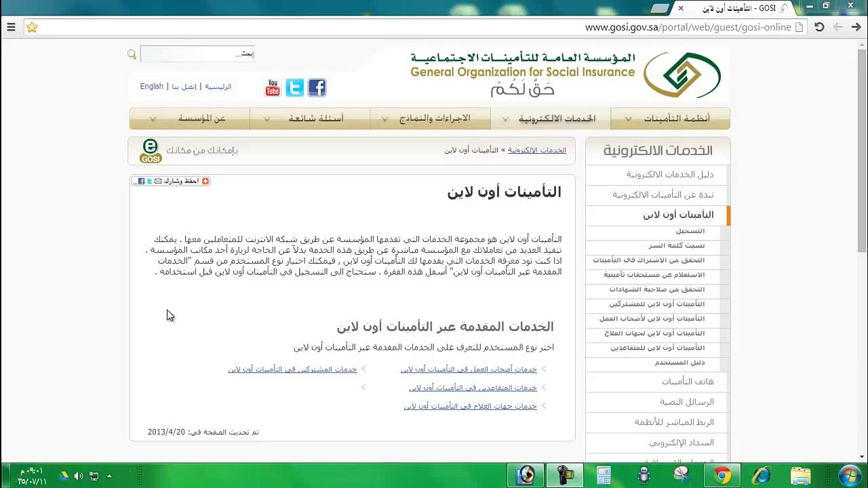The height and width of the screenshot is (488, 868).
Task: Expand أسئلة شائعة menu arrow
Action: pos(267,119)
